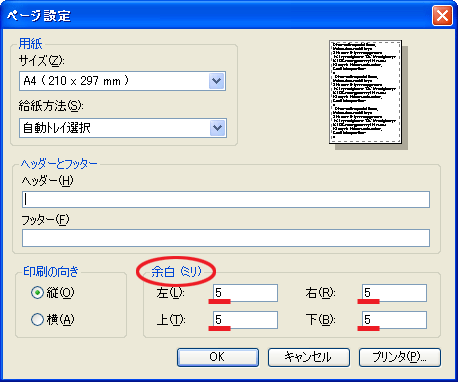Click the 給紙方法(S): label
Screen dimensions: 458x382
51,106
